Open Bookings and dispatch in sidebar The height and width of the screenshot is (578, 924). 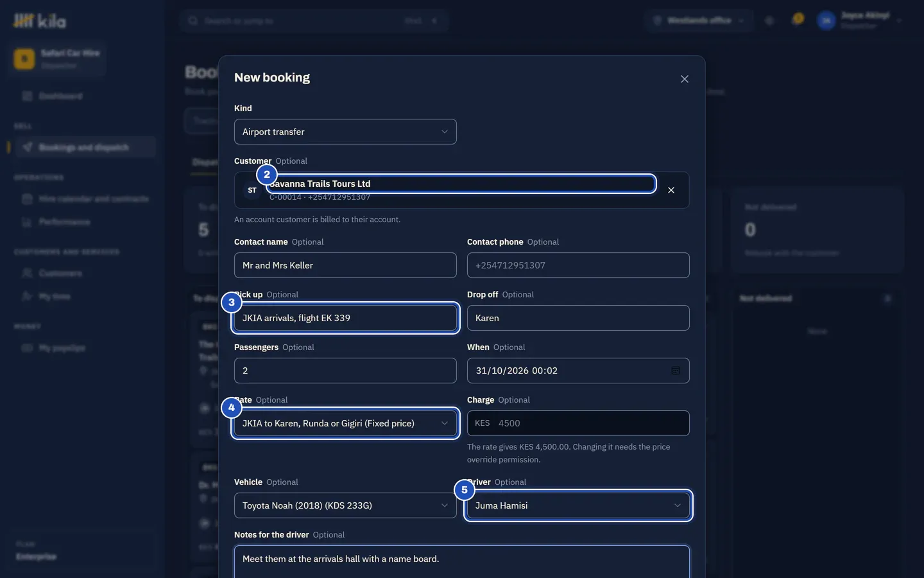pyautogui.click(x=82, y=148)
